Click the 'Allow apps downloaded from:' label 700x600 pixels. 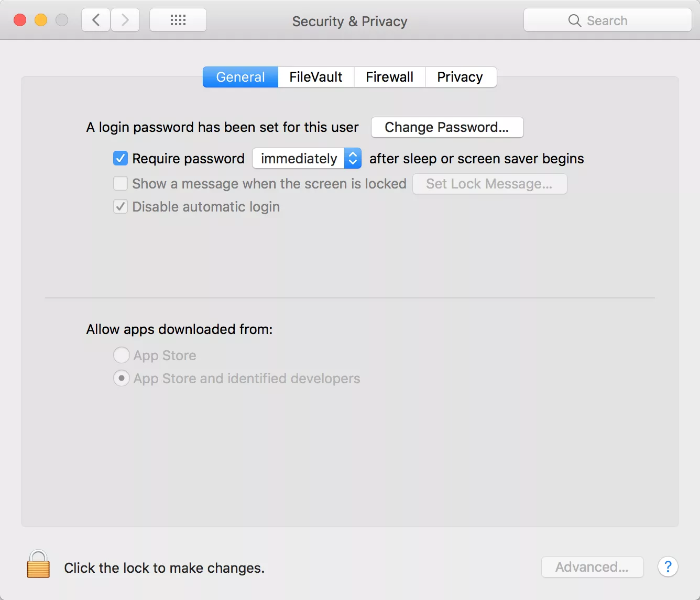click(x=179, y=329)
